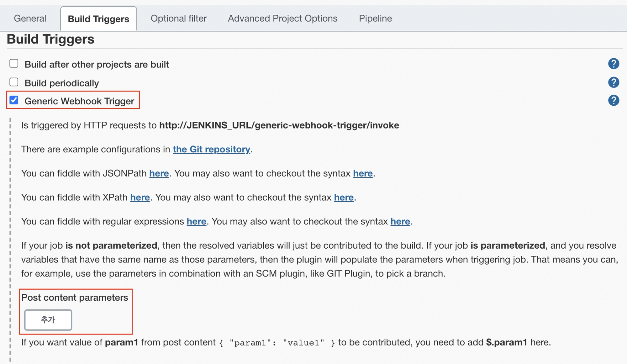Open regular expressions fiddle here link
627x364 pixels.
tap(196, 222)
